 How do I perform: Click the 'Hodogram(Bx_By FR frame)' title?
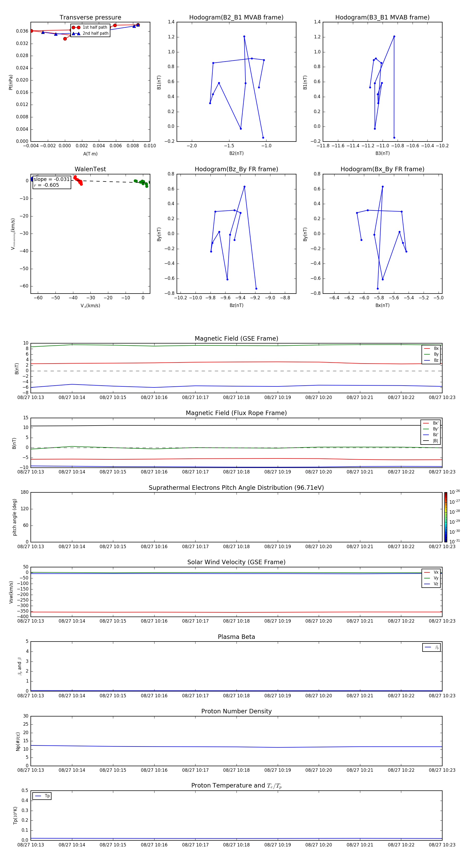382,169
